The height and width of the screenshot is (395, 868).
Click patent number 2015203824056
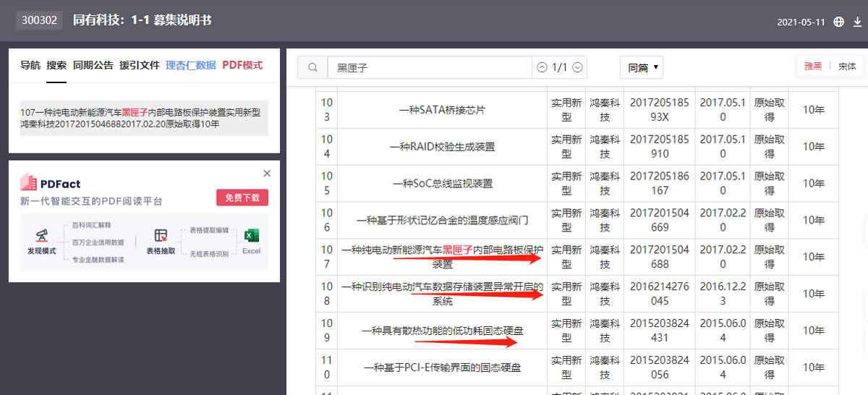pos(659,368)
